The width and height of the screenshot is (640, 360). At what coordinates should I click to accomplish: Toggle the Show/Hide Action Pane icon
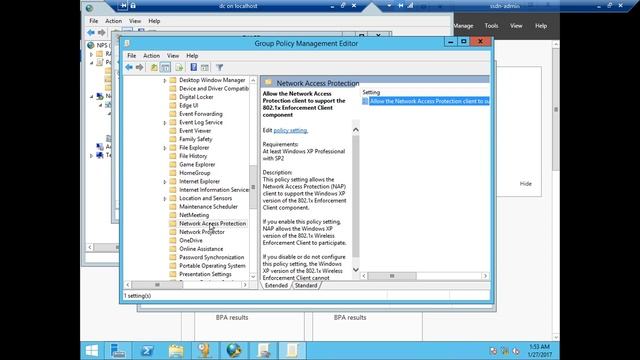(204, 67)
